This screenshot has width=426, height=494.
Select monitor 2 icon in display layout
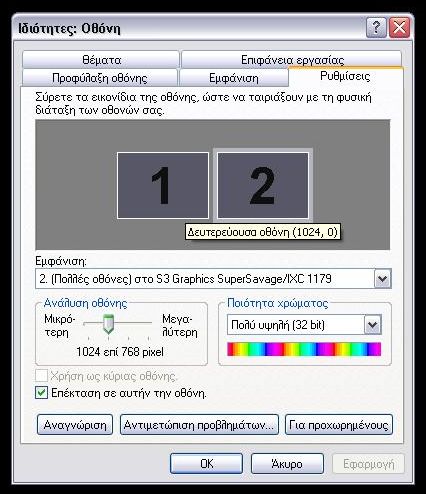263,185
